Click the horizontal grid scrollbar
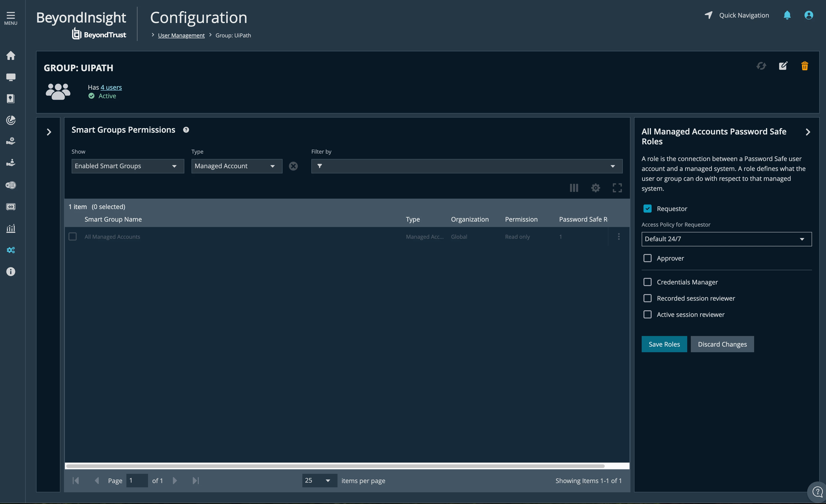Screen dimensions: 826x504 (335, 466)
